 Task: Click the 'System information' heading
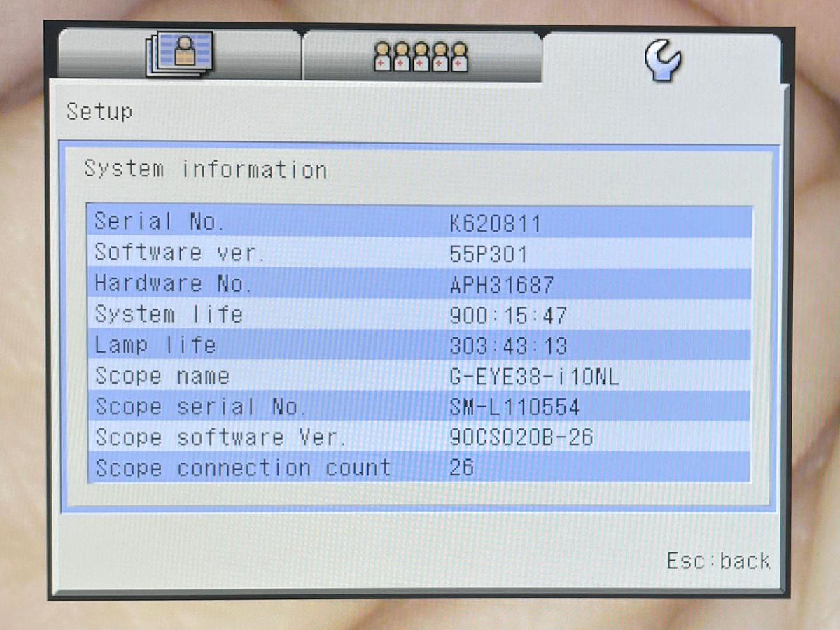point(206,169)
